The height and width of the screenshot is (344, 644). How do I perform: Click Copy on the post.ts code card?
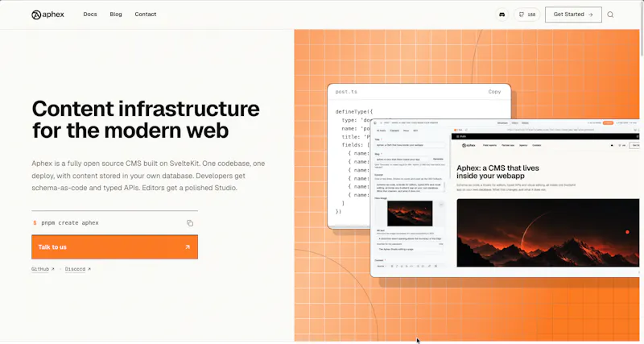coord(494,92)
